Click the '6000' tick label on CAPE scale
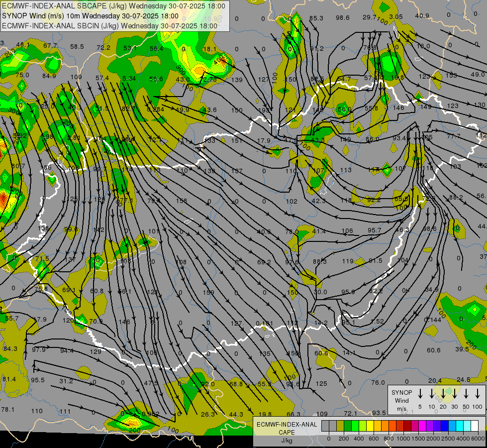This screenshot has width=487, height=448. tap(478, 439)
